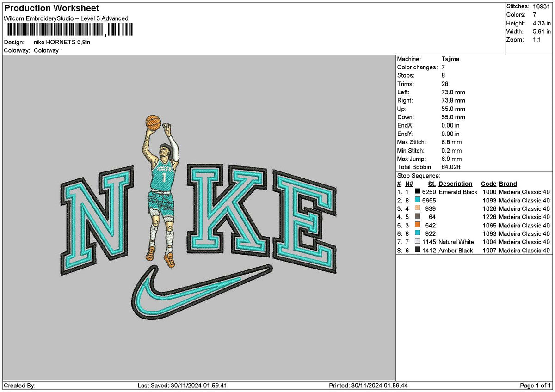Click the max jump value "6.9 mm"

pyautogui.click(x=451, y=159)
